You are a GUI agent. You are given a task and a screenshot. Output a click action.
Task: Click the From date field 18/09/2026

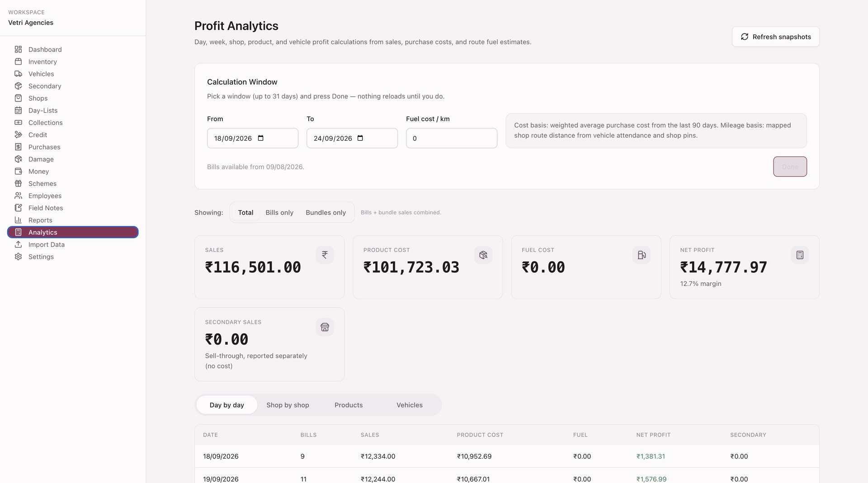click(253, 138)
